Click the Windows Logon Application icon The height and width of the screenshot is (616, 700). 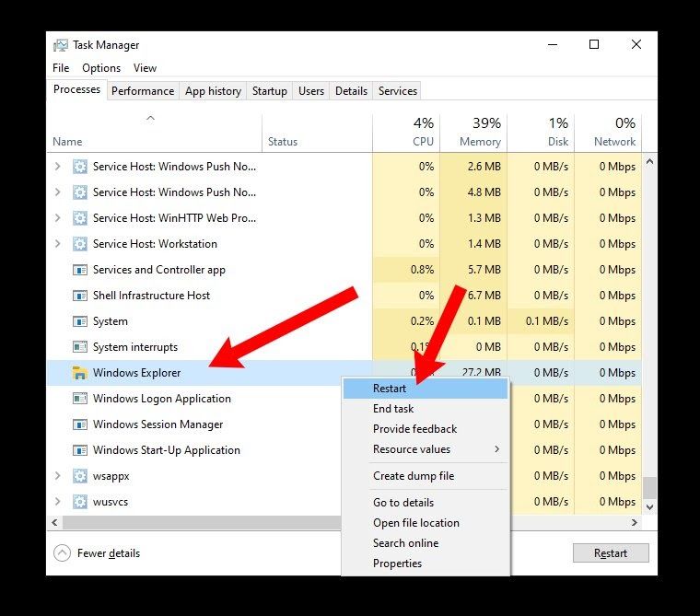[79, 399]
